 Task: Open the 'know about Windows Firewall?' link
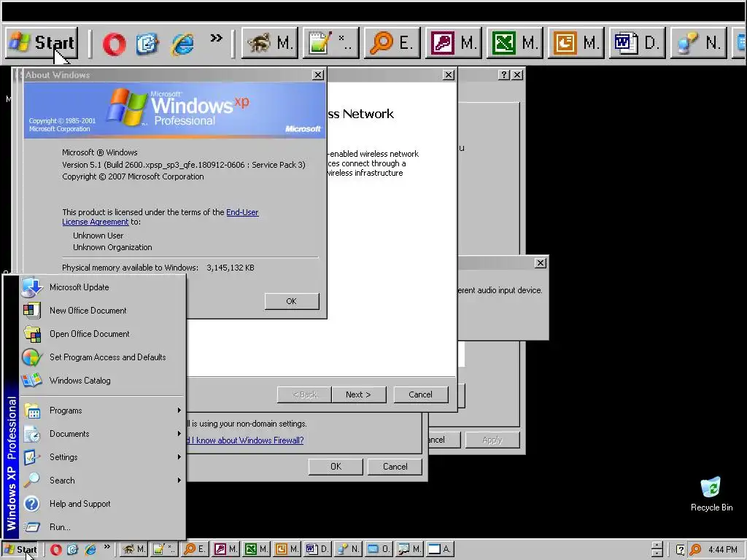pos(245,440)
